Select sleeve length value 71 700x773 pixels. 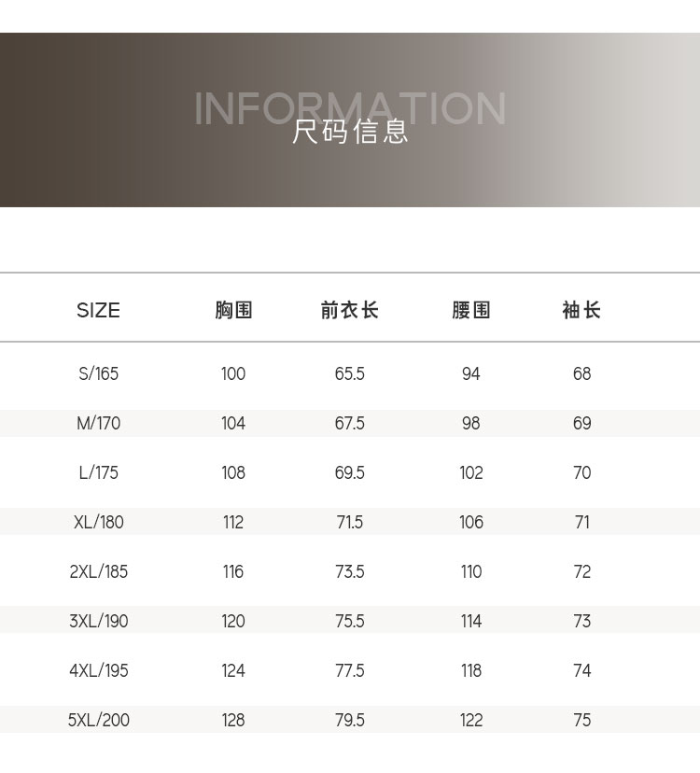click(581, 523)
